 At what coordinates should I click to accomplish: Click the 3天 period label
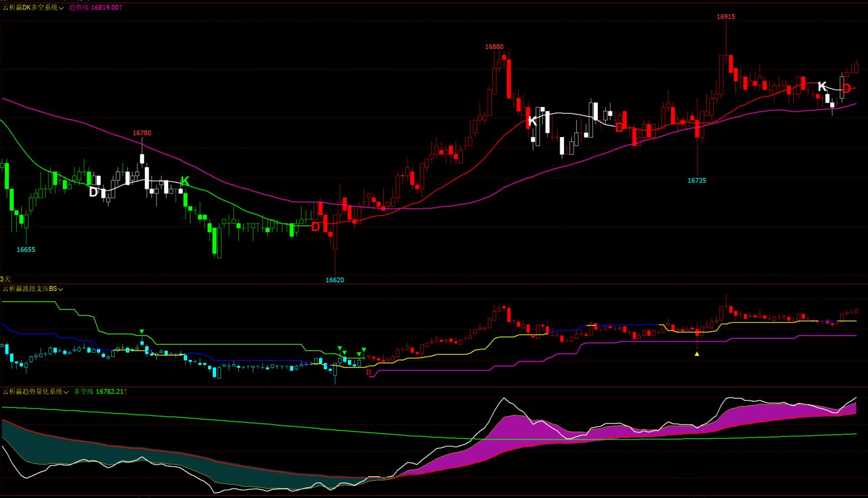tap(5, 279)
